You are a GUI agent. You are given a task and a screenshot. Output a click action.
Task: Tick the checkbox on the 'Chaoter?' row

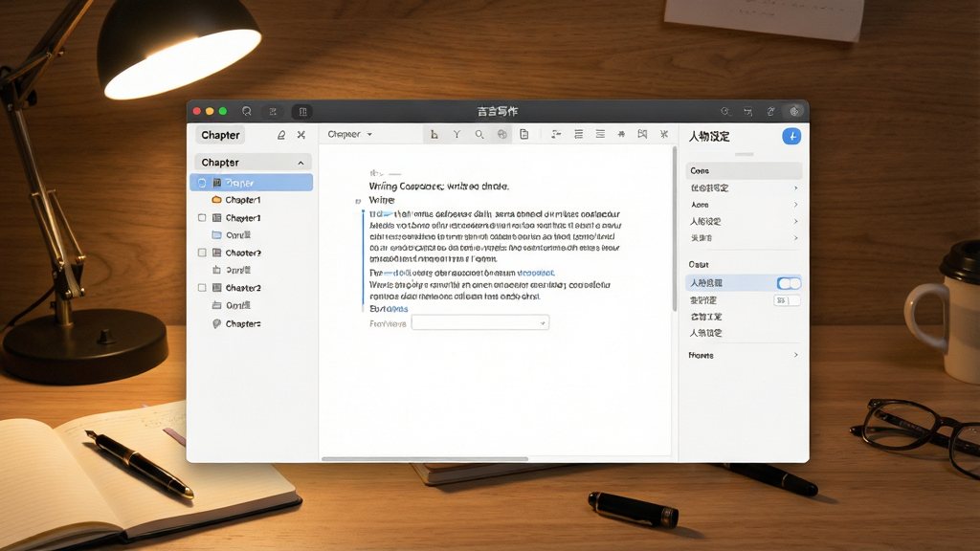[202, 253]
